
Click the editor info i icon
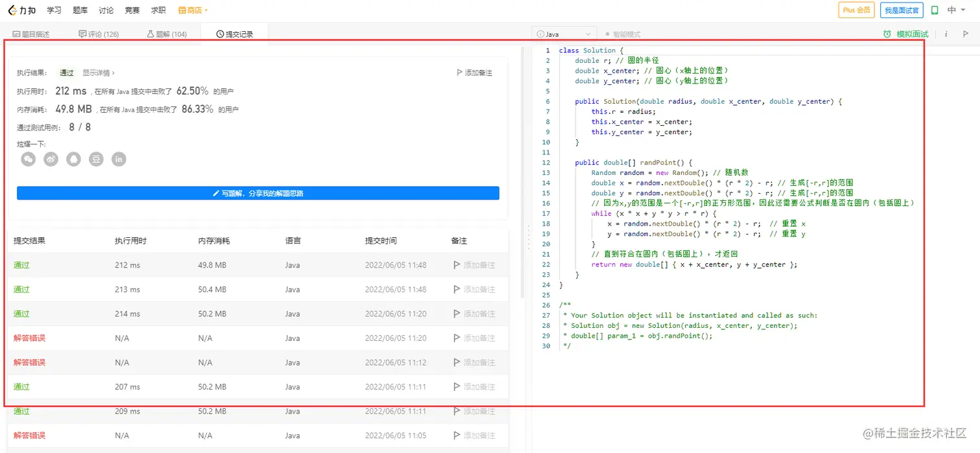tap(946, 34)
